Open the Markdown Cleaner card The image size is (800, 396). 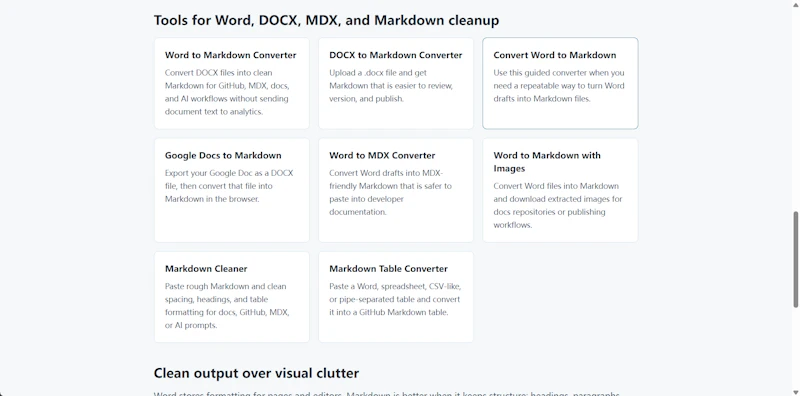pos(232,297)
